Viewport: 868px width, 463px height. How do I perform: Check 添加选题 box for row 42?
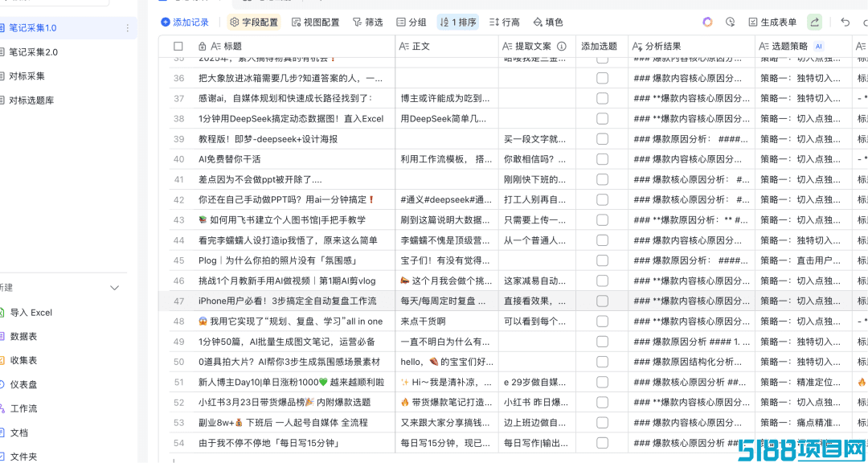tap(602, 199)
